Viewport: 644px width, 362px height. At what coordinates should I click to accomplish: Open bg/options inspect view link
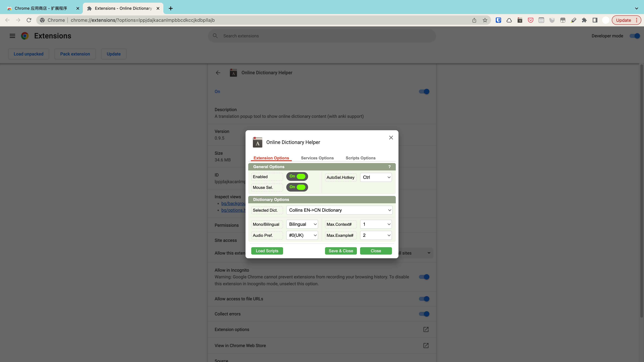click(233, 210)
